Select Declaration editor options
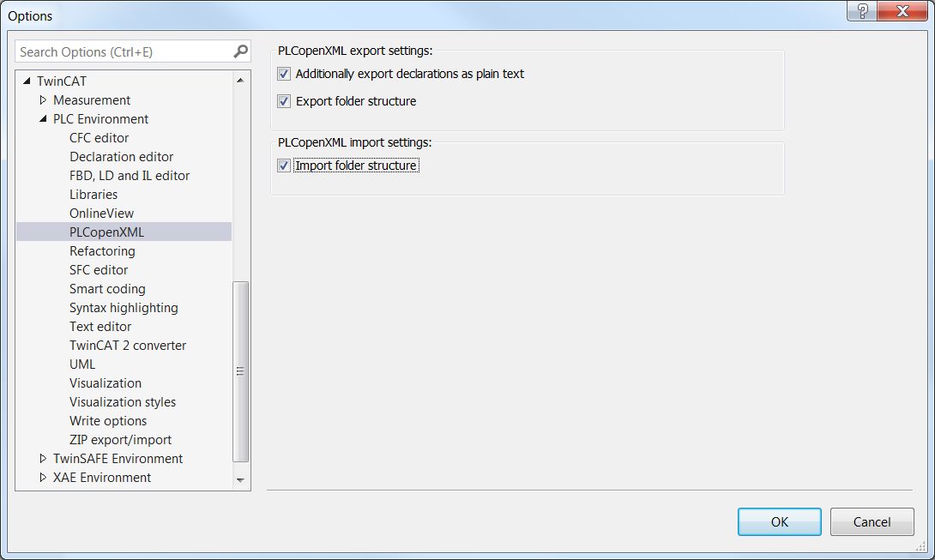The image size is (935, 560). (x=121, y=157)
